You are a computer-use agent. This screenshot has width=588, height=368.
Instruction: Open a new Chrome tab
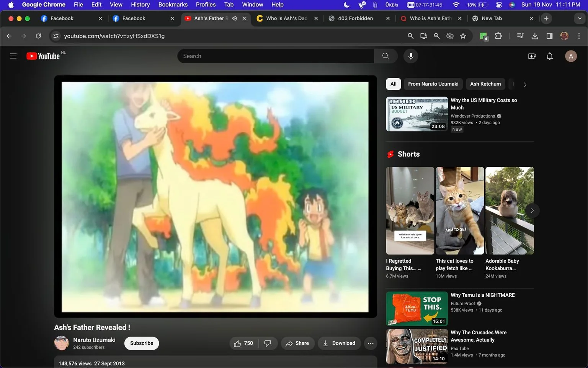(546, 18)
